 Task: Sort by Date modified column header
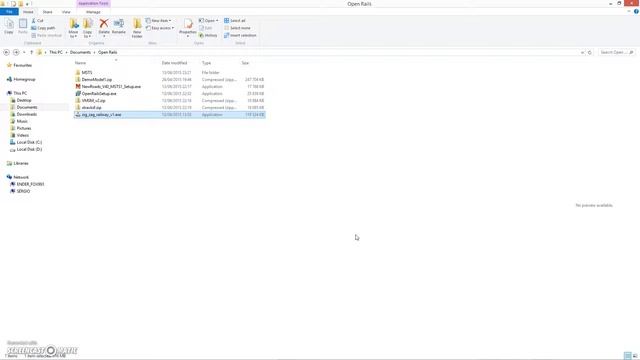coord(174,63)
